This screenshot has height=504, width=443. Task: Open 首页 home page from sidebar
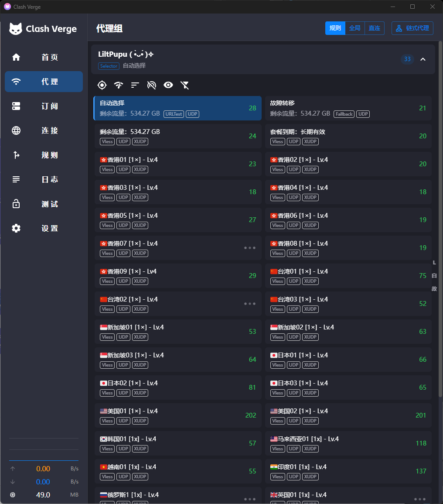pos(44,57)
